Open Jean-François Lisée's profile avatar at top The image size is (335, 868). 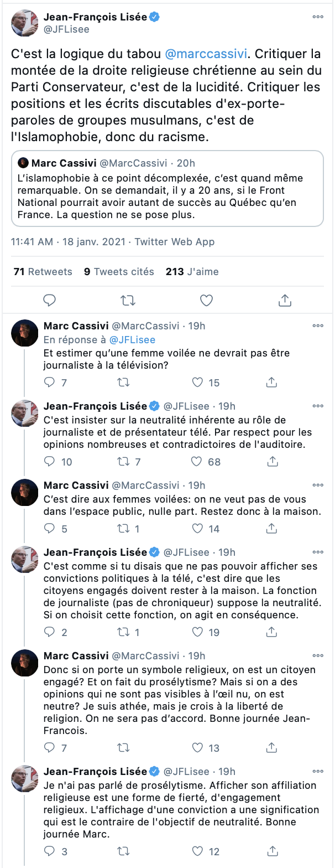point(25,24)
